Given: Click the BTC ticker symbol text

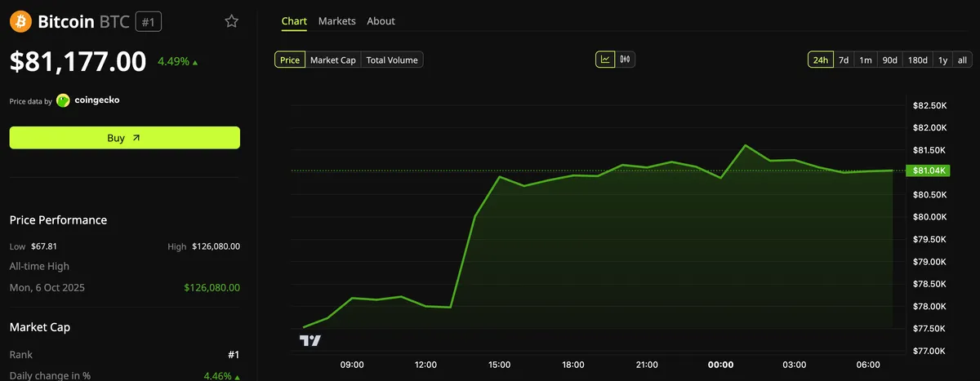Looking at the screenshot, I should click(114, 22).
